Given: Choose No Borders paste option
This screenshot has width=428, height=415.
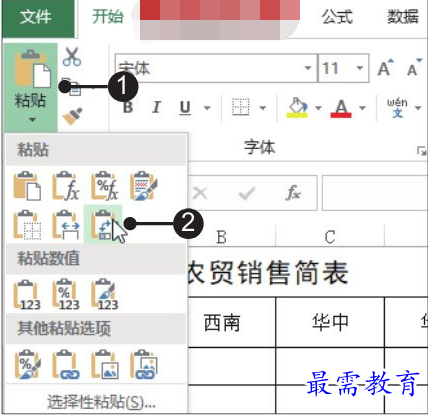Looking at the screenshot, I should coord(27,224).
